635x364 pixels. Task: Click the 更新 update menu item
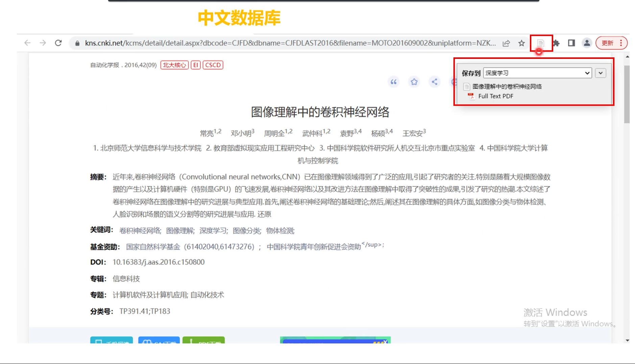(x=607, y=43)
